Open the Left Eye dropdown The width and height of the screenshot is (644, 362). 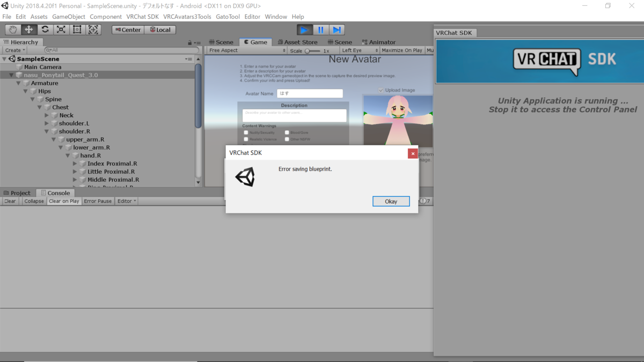[x=360, y=50]
